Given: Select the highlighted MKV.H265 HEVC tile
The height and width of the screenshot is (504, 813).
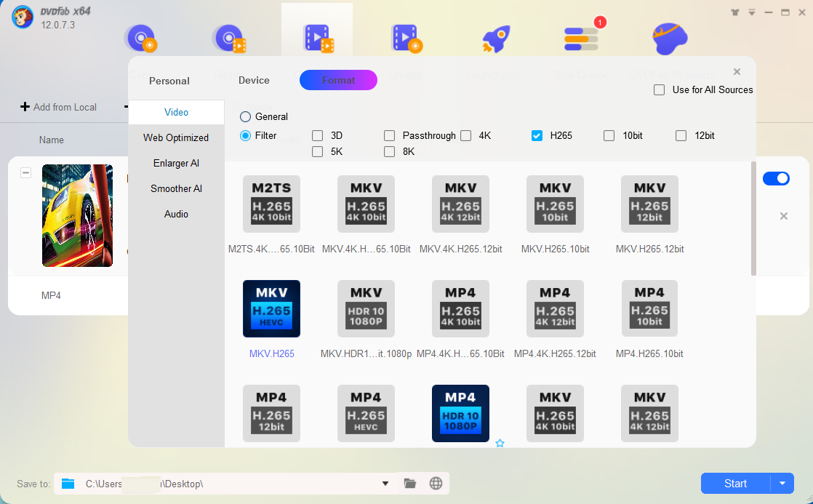Looking at the screenshot, I should pyautogui.click(x=271, y=308).
